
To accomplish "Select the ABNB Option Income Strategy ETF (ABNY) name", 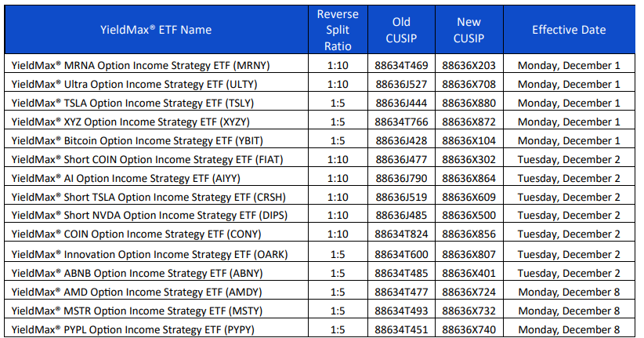I will 137,274.
